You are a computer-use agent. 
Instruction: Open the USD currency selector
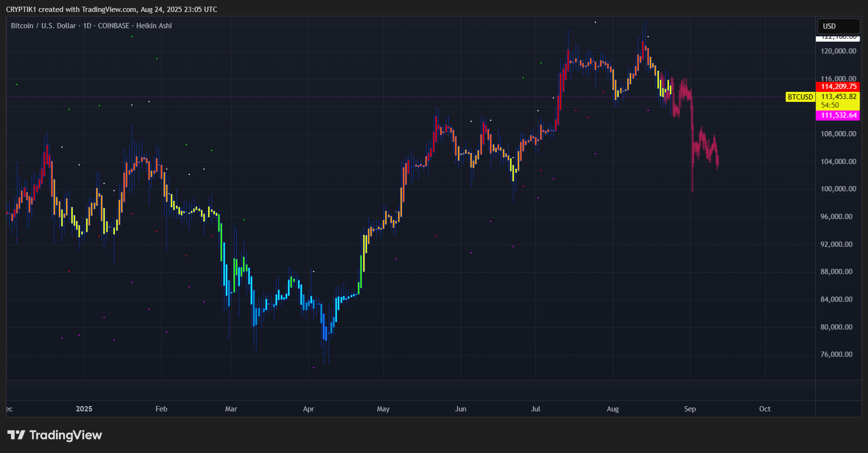tap(838, 26)
